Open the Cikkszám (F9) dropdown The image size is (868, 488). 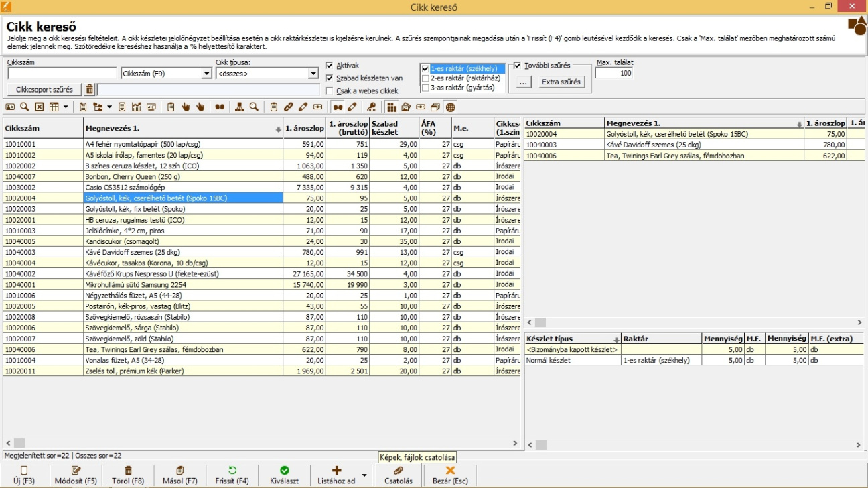[x=206, y=74]
